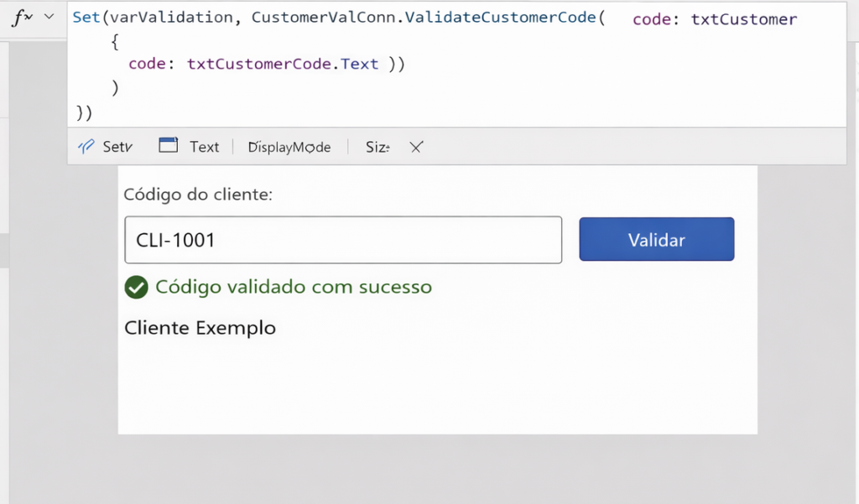Screen dimensions: 859x504
Task: Expand the Size suggestion dropdown marker
Action: point(389,147)
